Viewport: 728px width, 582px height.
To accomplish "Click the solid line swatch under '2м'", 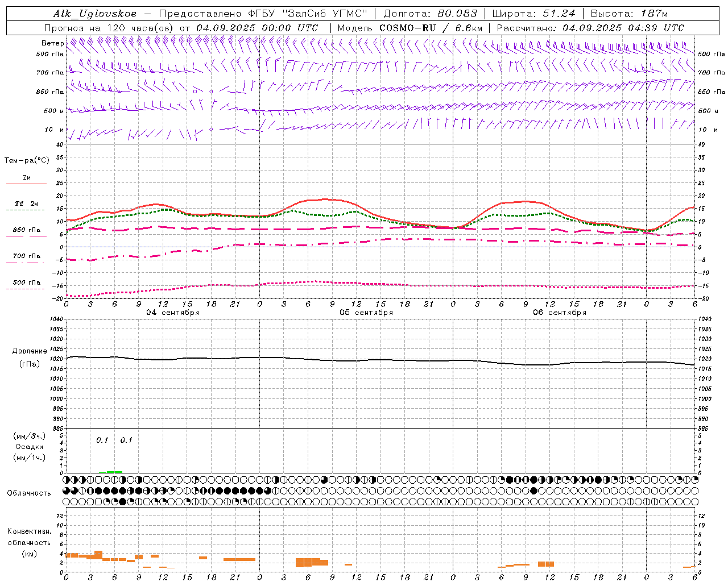I will 26,184.
